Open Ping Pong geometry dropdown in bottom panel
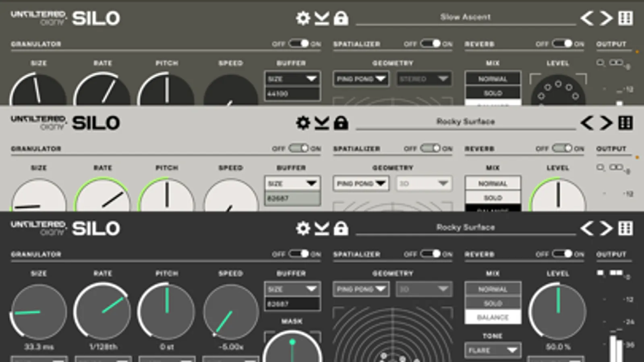Viewport: 644px width, 362px height. (x=361, y=289)
